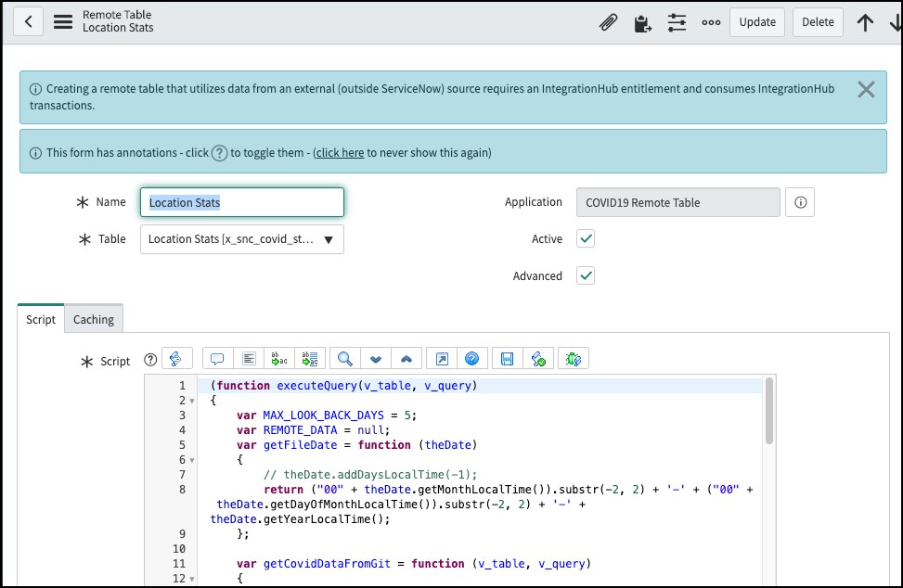Collapse the code fold at line 2
903x588 pixels.
(191, 401)
